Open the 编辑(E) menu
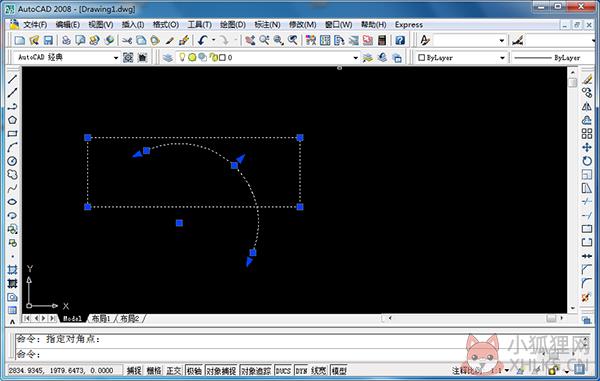 [x=67, y=24]
